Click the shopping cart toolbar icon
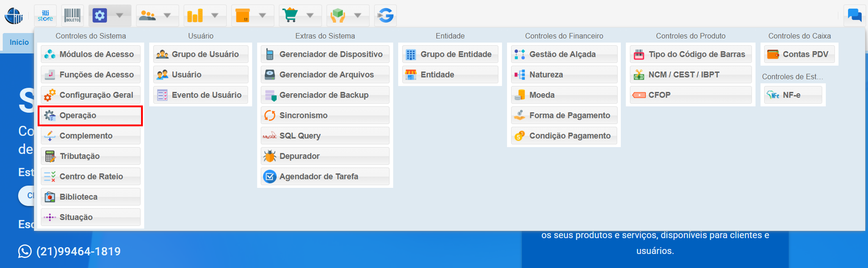 290,16
